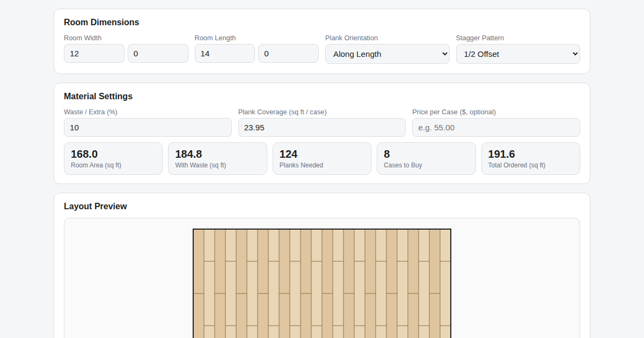Click the Stagger Pattern label
This screenshot has width=644, height=338.
click(x=480, y=38)
